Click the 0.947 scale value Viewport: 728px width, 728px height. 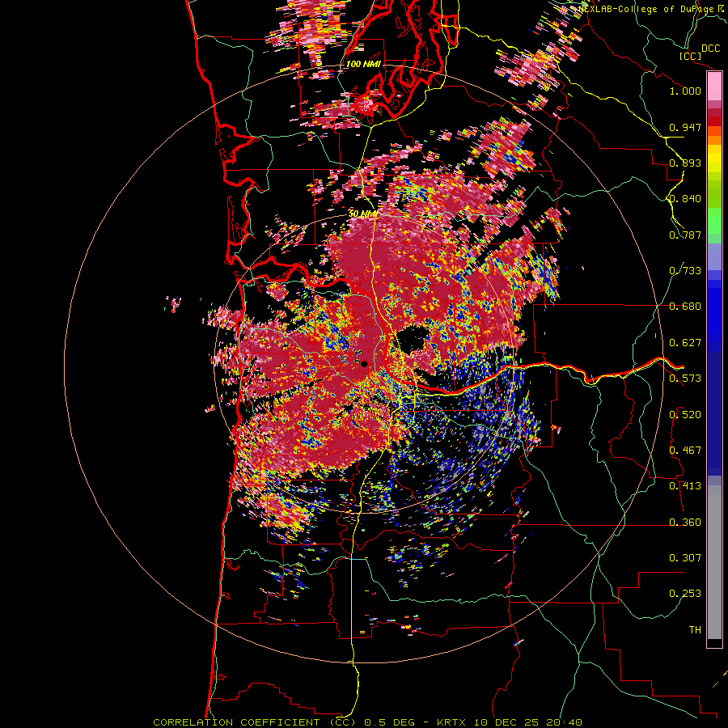[x=685, y=127]
